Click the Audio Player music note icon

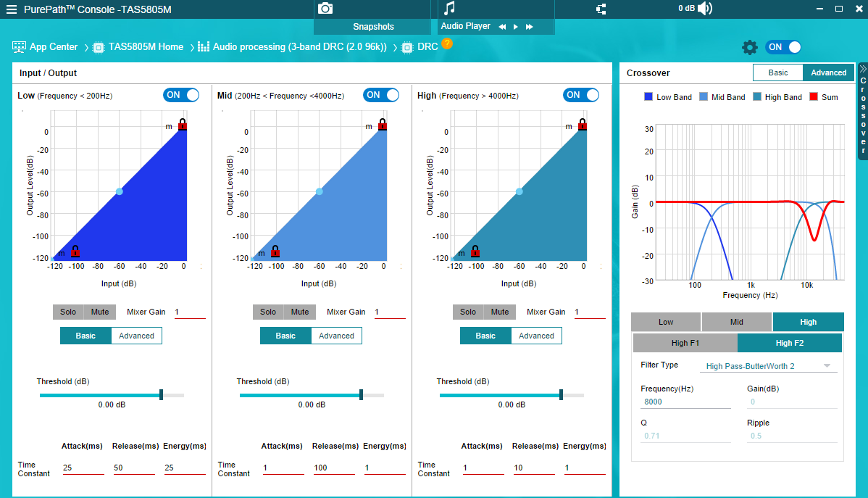[449, 8]
